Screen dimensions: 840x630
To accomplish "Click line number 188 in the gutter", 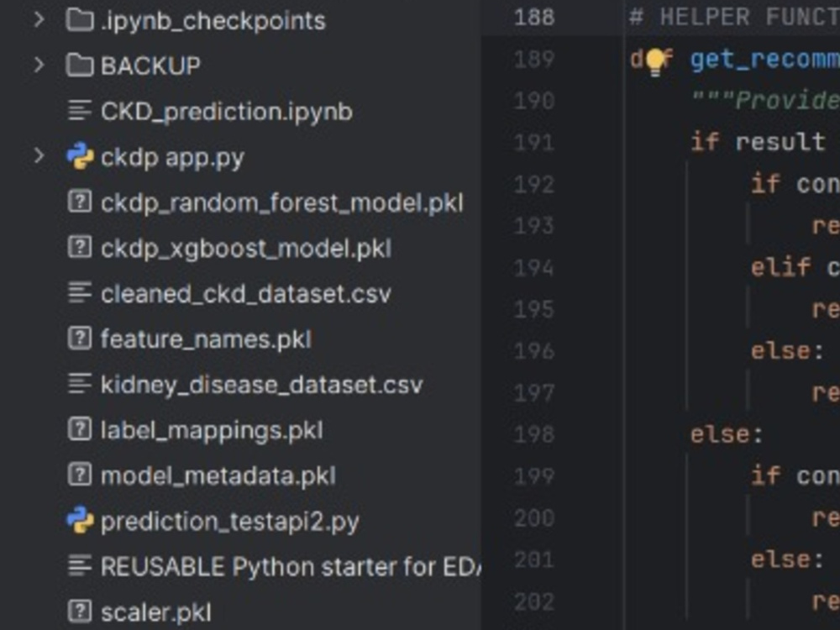I will tap(533, 17).
